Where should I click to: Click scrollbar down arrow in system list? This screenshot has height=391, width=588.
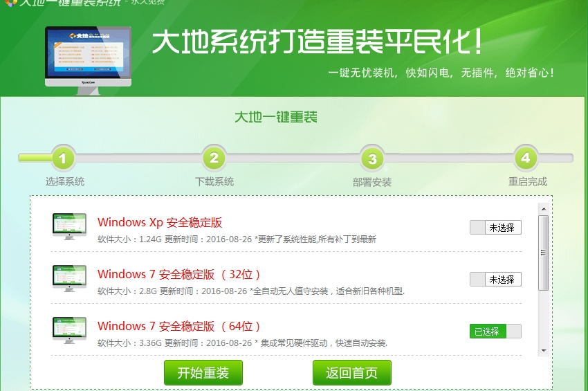(544, 351)
